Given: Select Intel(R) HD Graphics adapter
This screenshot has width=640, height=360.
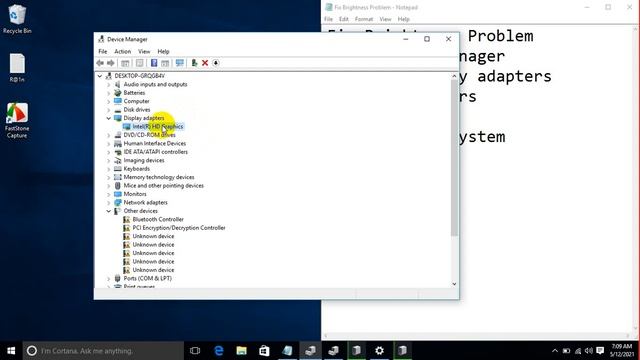Looking at the screenshot, I should click(158, 127).
